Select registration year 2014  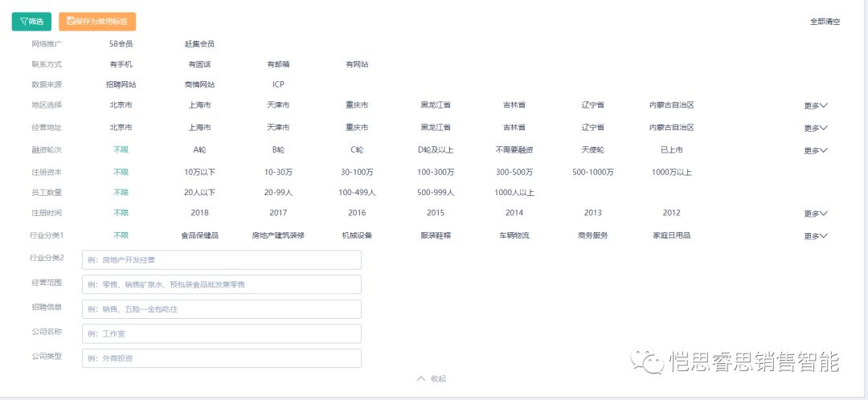pyautogui.click(x=514, y=212)
